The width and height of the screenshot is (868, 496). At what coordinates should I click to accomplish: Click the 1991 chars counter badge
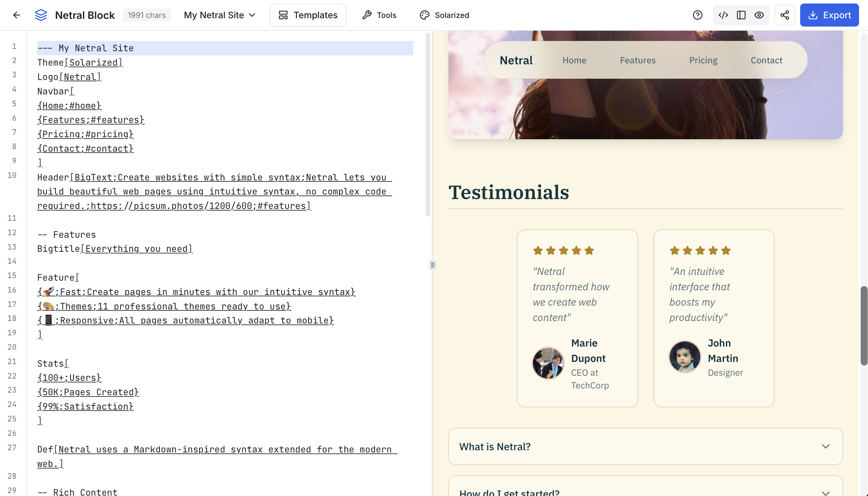pos(147,15)
